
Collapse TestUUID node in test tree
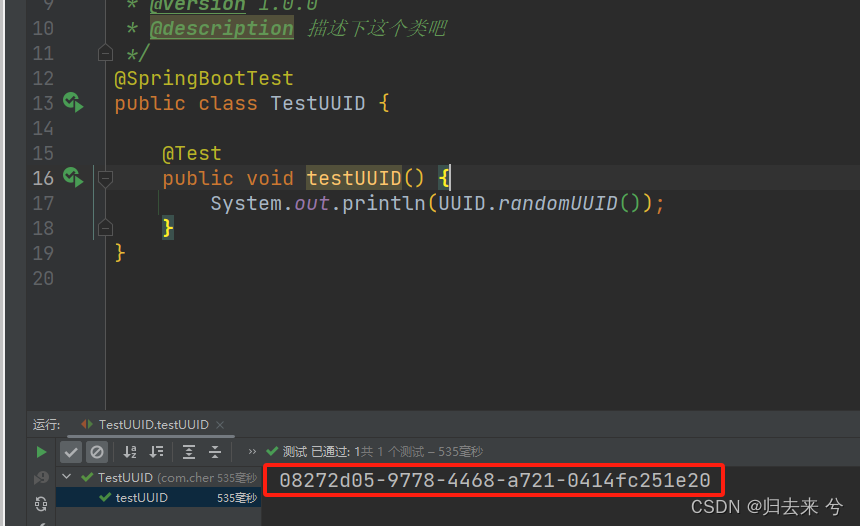coord(67,477)
